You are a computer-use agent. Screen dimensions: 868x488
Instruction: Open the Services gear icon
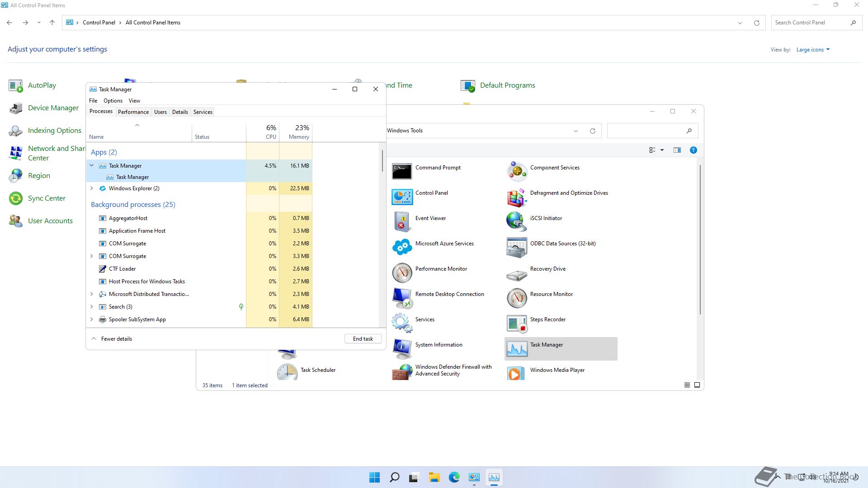tap(402, 323)
